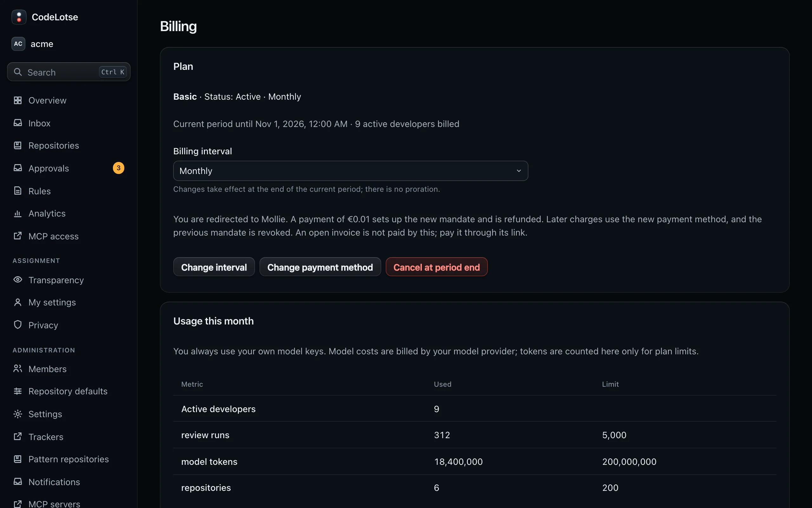This screenshot has width=812, height=508.
Task: Click the model tokens used value 18,400,000
Action: 458,462
